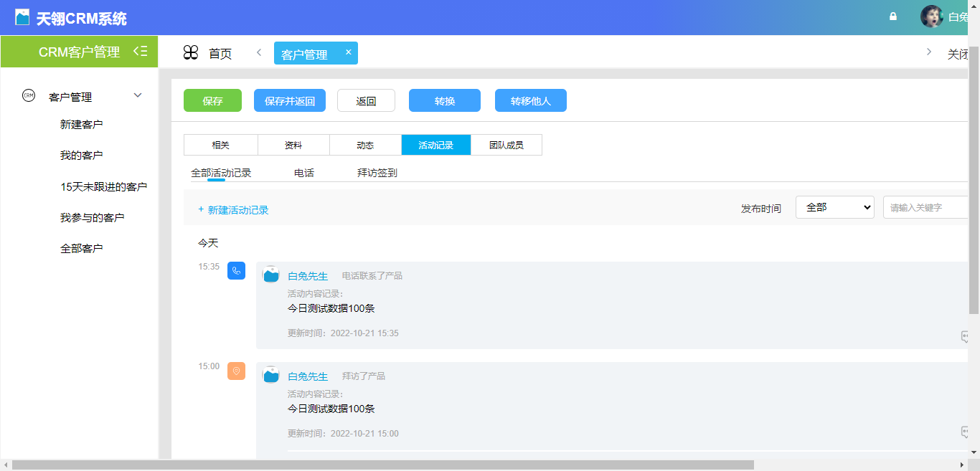Click the four-squares icon beside 首页
This screenshot has width=980, height=471.
pos(191,52)
